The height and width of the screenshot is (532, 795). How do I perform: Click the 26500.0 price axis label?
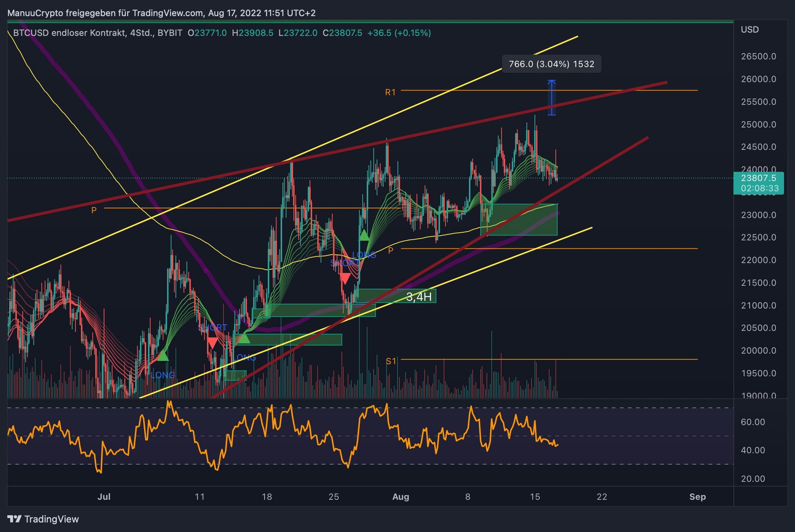pos(758,56)
